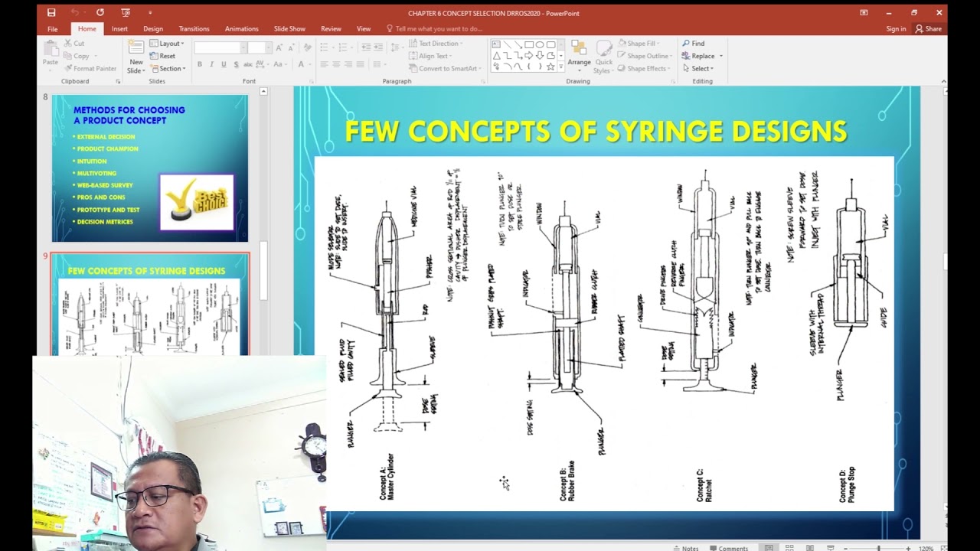Expand the Select dropdown
Screen dimensions: 980x551
point(700,68)
